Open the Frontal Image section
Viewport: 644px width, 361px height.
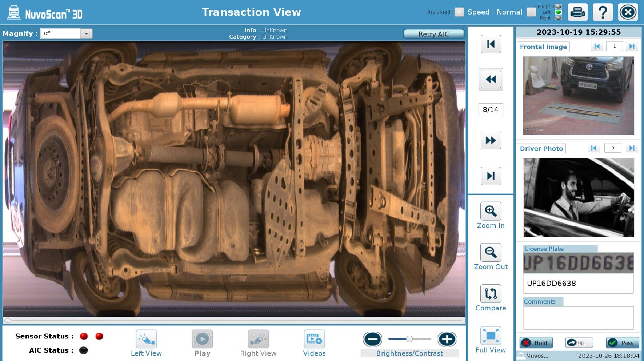pos(543,47)
